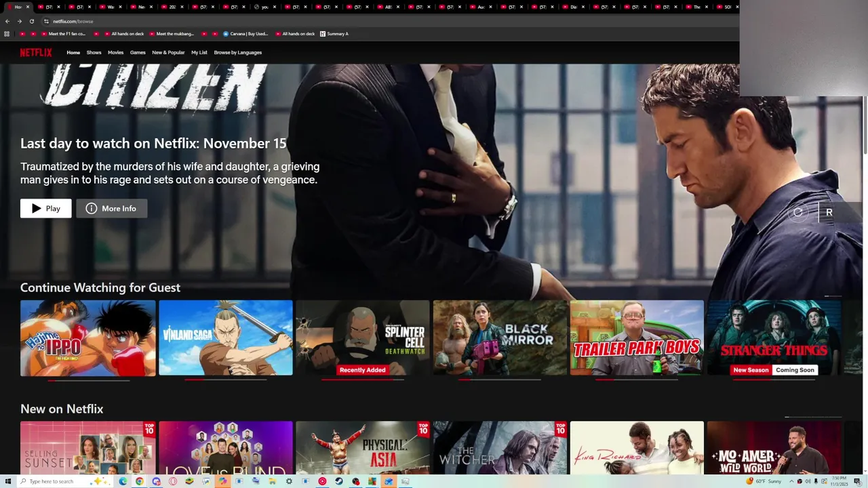Open the volume icon in the system tray
Image resolution: width=868 pixels, height=488 pixels.
(808, 481)
